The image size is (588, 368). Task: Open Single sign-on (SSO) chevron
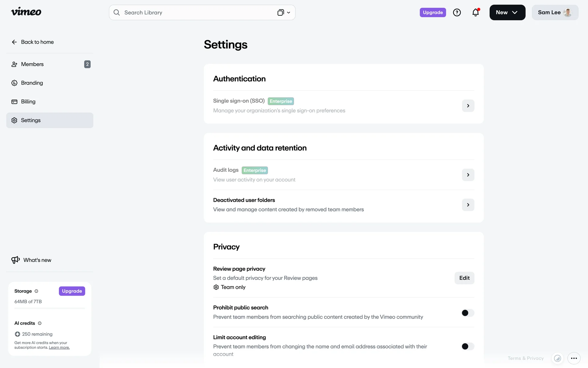click(468, 106)
